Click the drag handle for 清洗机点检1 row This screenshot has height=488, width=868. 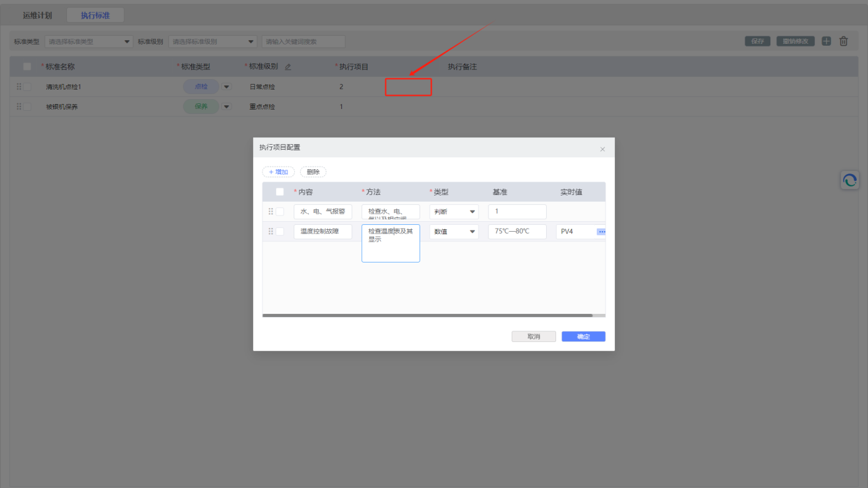tap(19, 87)
